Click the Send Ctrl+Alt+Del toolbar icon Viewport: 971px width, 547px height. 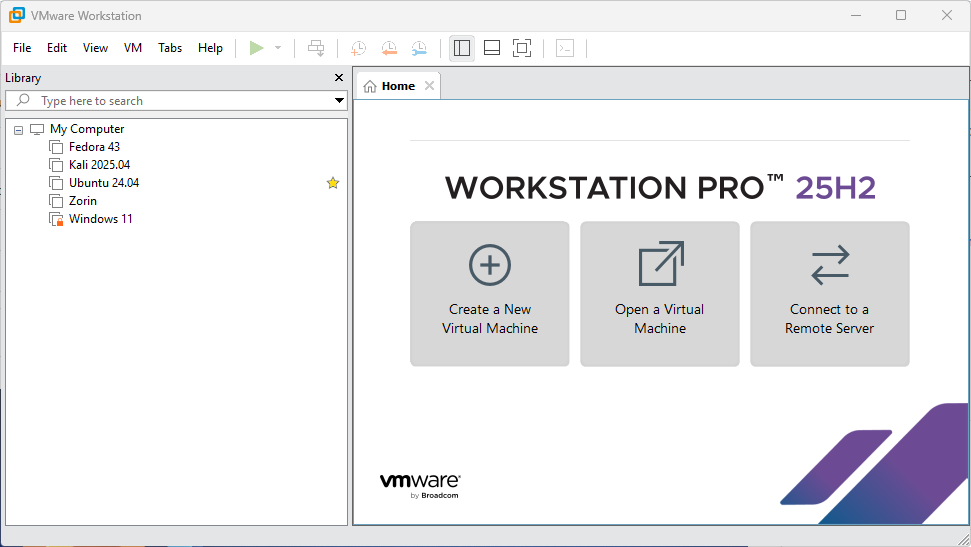point(316,48)
